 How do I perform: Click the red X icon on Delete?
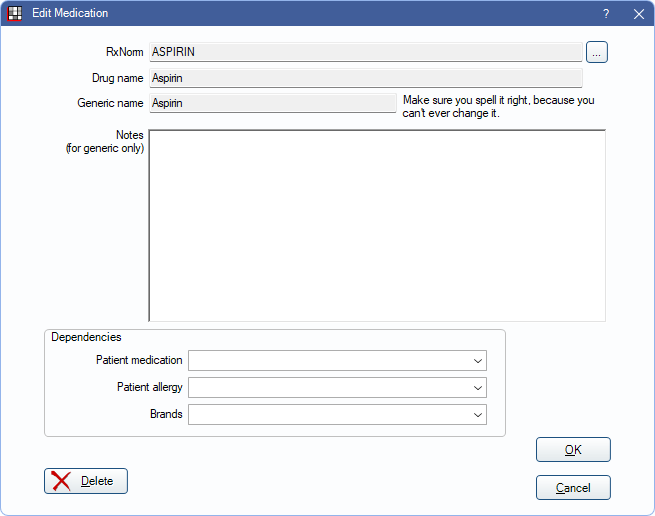(61, 481)
